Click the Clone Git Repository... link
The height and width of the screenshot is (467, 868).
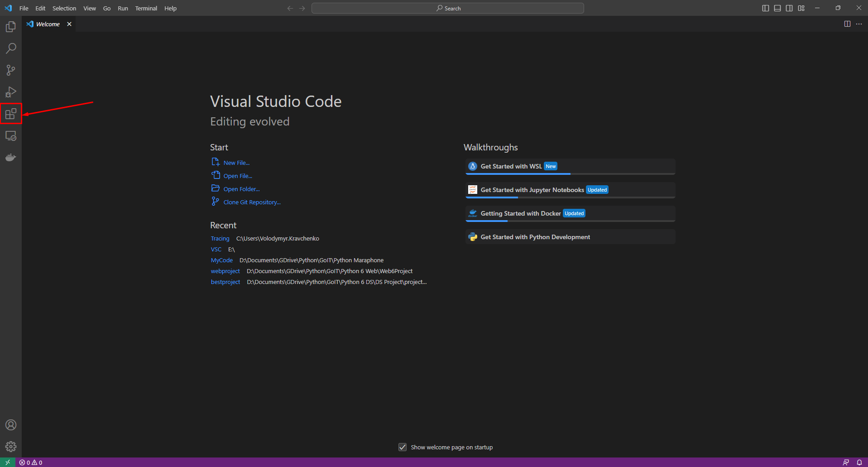252,202
